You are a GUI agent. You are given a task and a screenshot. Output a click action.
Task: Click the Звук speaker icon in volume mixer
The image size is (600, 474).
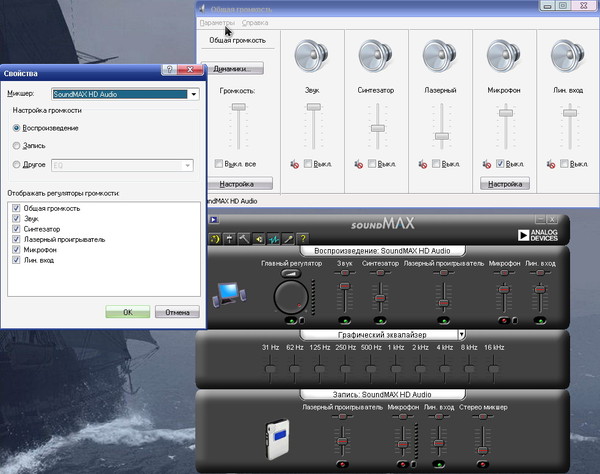pos(311,56)
